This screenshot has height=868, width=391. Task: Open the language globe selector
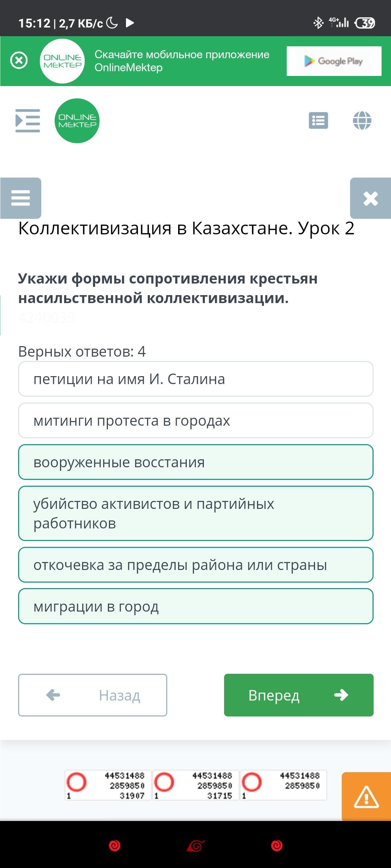coord(362,120)
